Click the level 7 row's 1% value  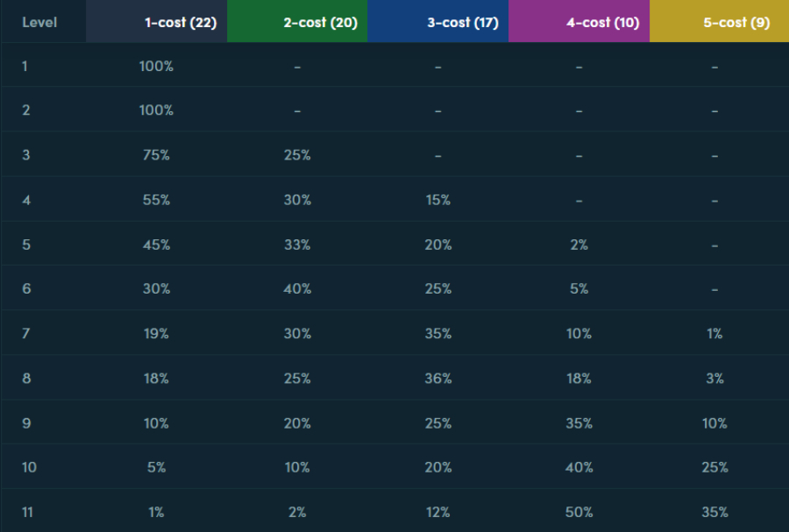[x=714, y=333]
